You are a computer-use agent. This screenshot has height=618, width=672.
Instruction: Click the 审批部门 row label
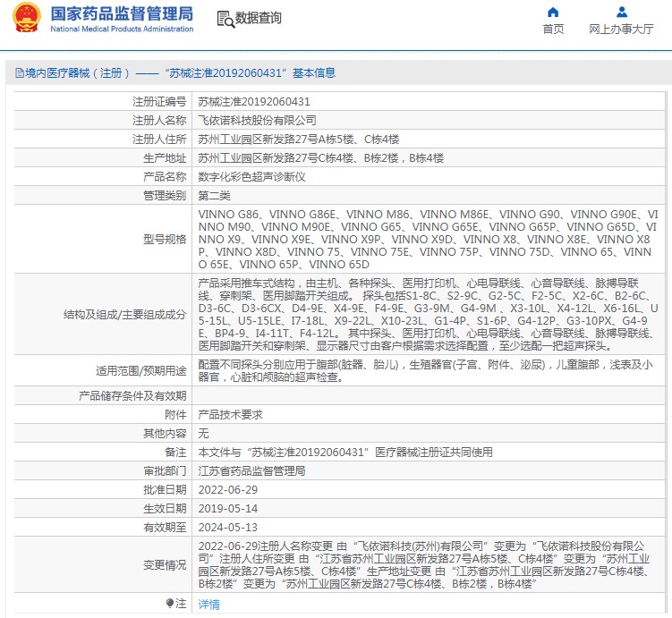tap(165, 471)
